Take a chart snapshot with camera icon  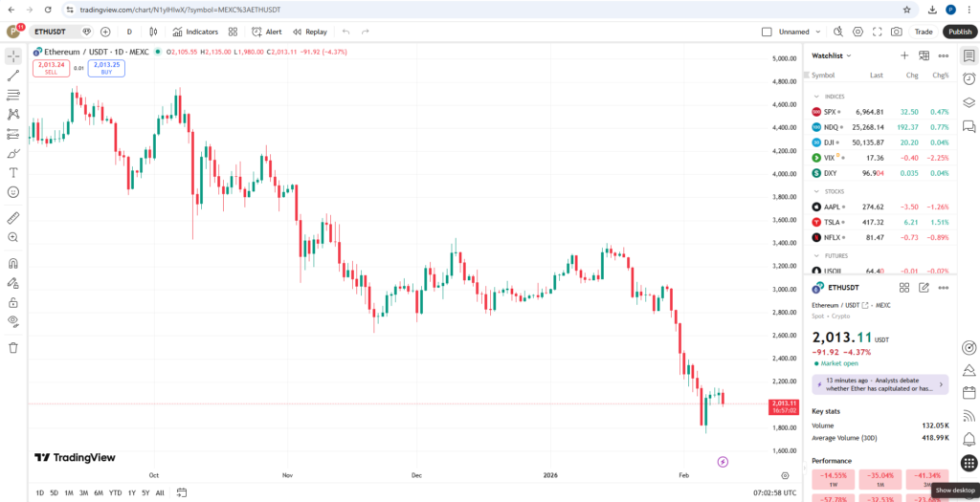(896, 32)
